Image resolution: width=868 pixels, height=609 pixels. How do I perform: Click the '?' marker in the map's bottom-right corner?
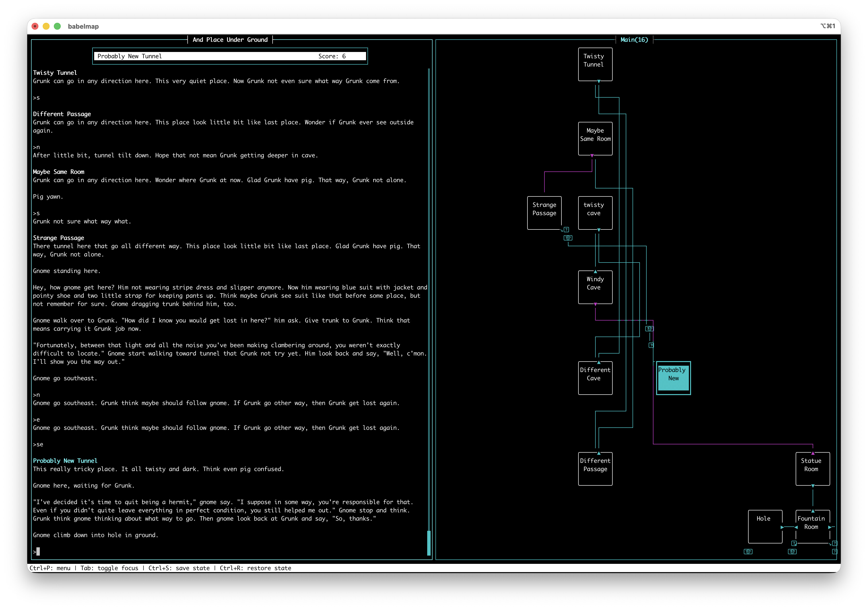(834, 551)
